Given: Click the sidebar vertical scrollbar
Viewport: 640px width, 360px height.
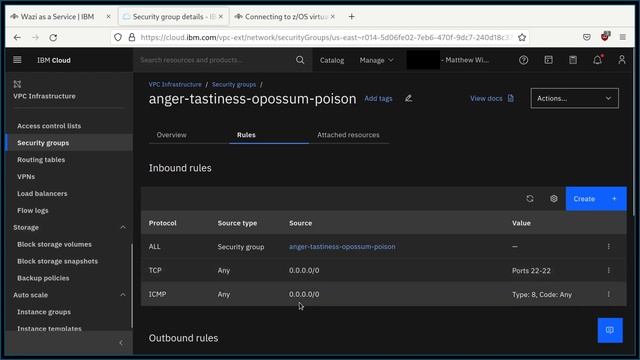Looking at the screenshot, I should [x=131, y=286].
